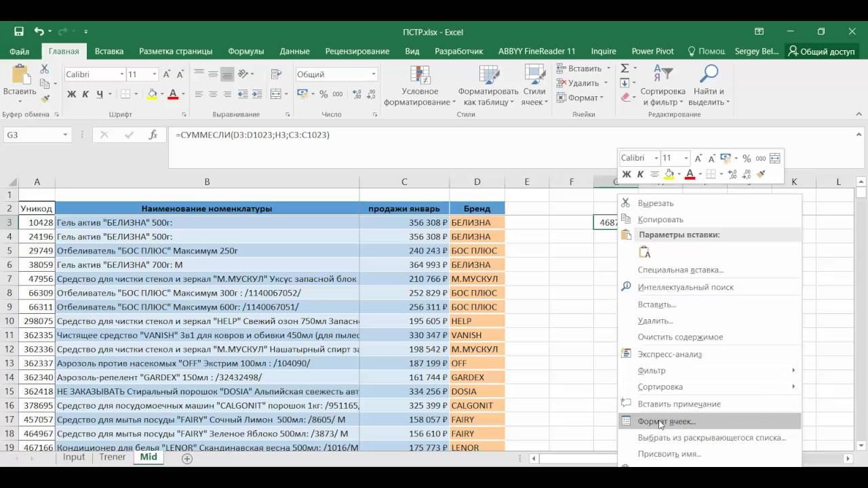Select the cell with brand VANISH
The image size is (868, 488).
point(477,335)
